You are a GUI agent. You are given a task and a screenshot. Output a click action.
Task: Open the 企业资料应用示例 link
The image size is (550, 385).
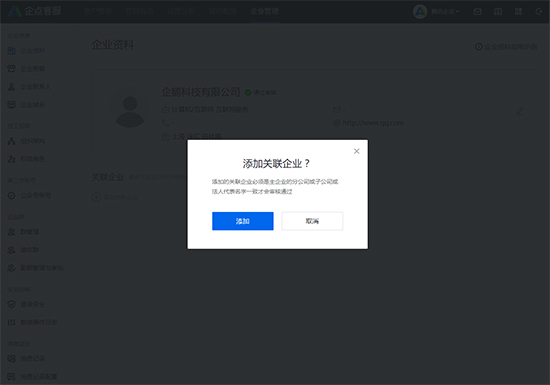click(506, 47)
